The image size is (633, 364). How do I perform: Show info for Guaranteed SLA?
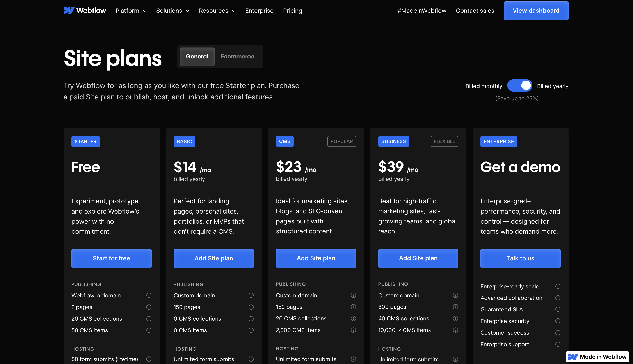click(x=558, y=309)
